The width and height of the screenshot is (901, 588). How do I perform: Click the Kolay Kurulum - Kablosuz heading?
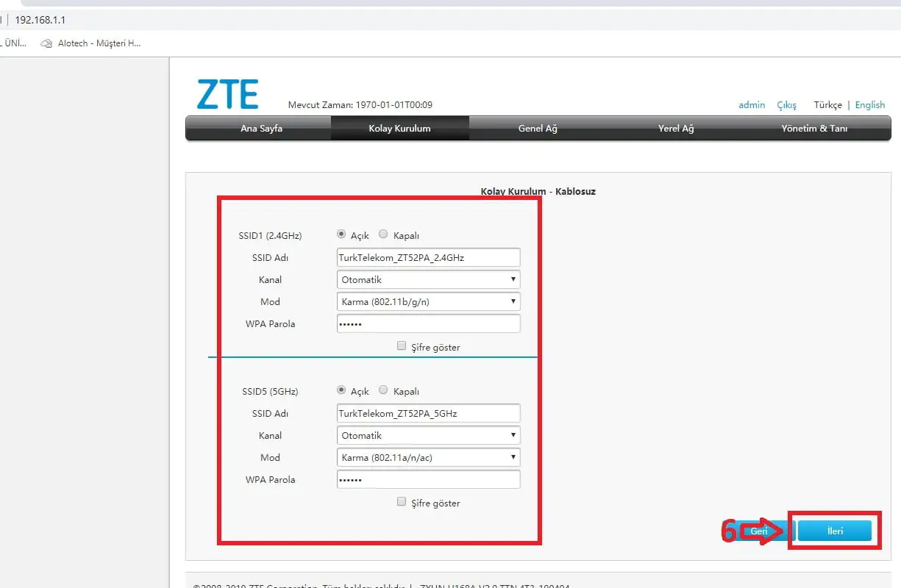(x=538, y=192)
